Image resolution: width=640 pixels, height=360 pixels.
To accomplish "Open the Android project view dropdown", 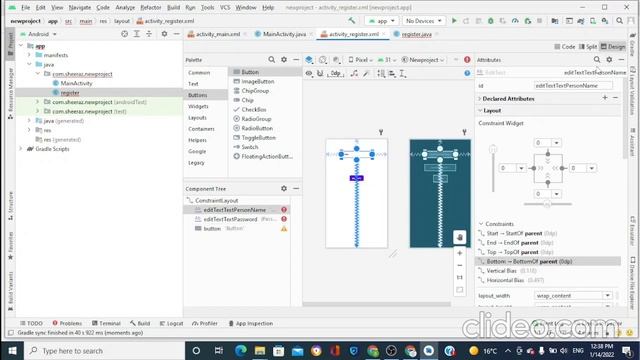I will [x=38, y=34].
